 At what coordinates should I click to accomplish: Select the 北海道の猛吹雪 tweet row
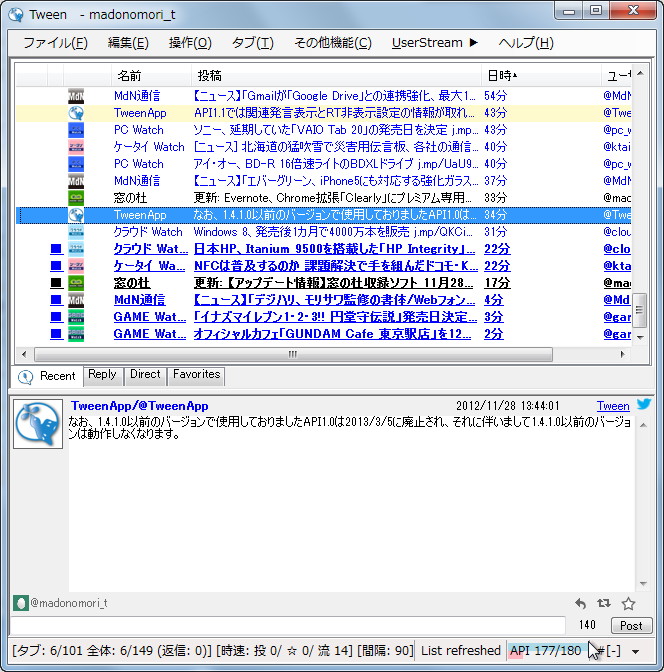[324, 147]
